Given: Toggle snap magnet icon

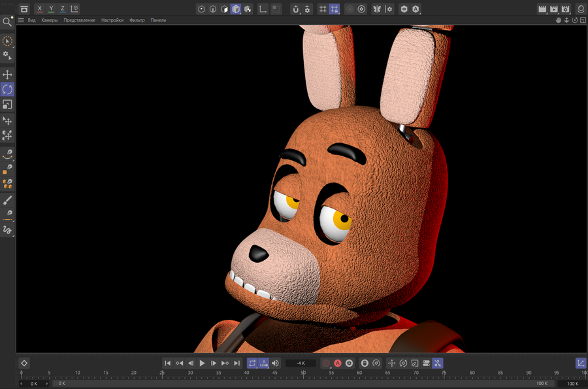Looking at the screenshot, I should point(296,9).
